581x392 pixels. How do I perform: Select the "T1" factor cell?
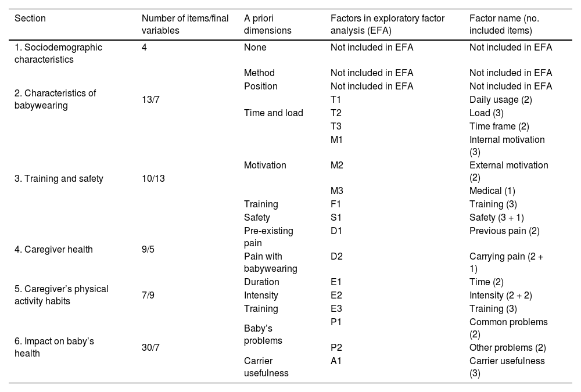point(336,99)
